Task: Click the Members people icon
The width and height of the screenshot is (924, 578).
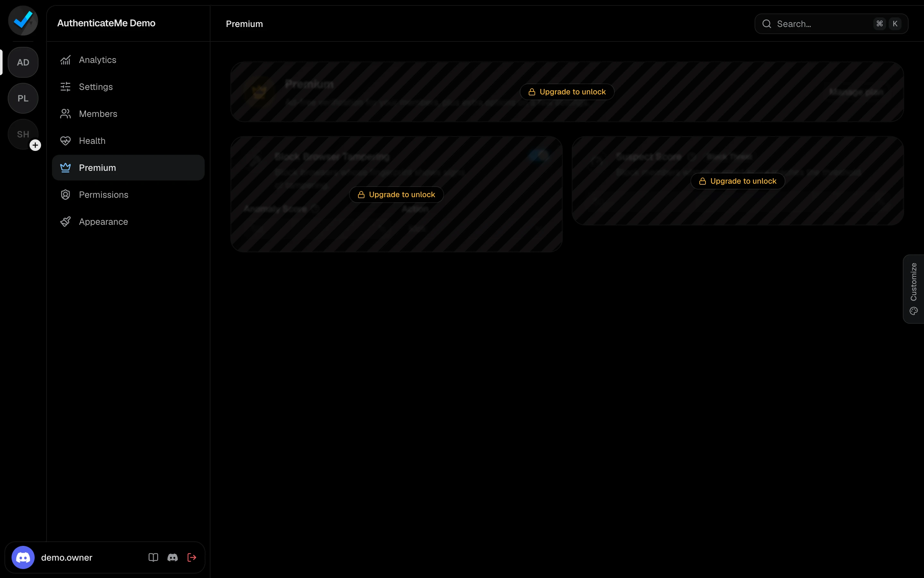Action: [65, 114]
